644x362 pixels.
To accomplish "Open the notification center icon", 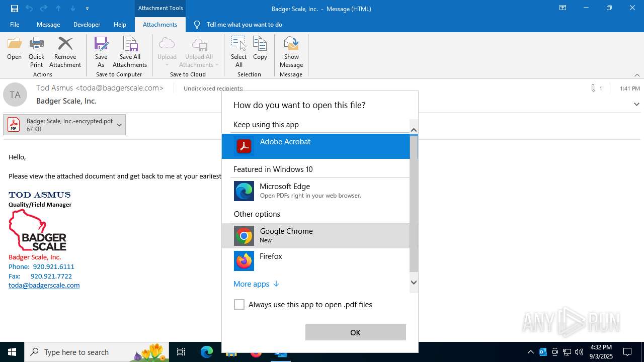I will (x=627, y=352).
